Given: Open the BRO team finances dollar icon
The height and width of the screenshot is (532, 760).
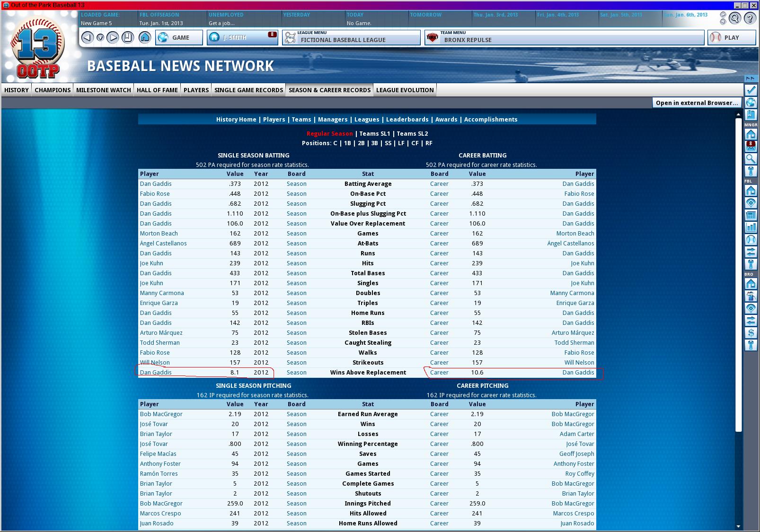Looking at the screenshot, I should click(x=751, y=333).
